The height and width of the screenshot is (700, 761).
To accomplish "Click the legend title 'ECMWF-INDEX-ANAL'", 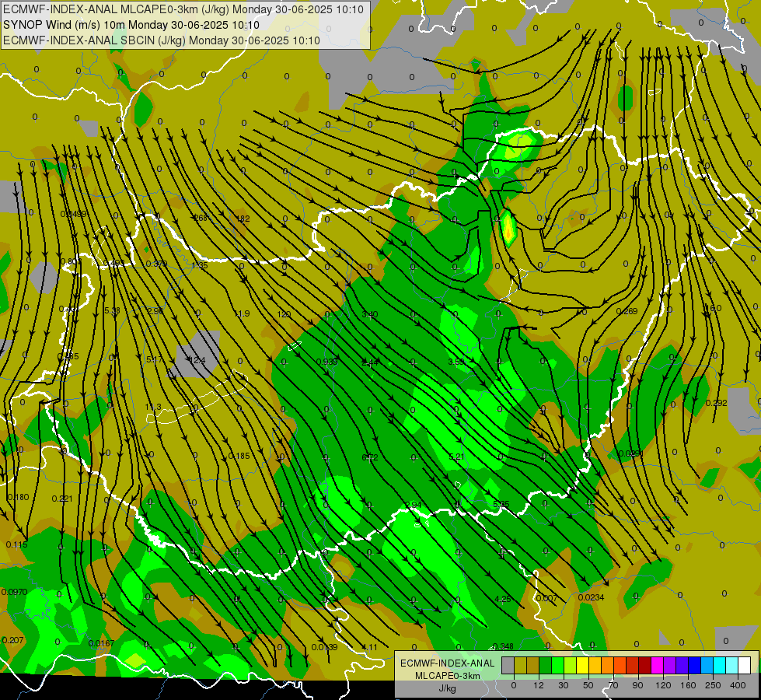I will (x=447, y=663).
